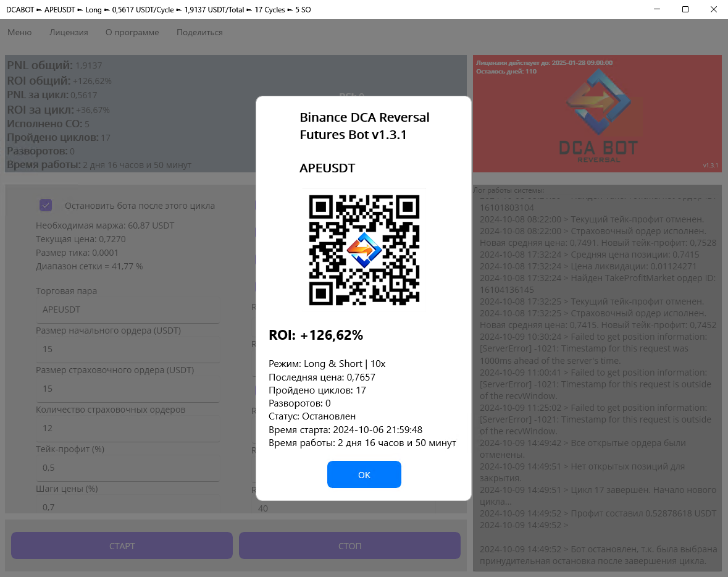Click 'Диапазон сетки = 41,77 %'
Screen dimensions: 728x577
pyautogui.click(x=89, y=267)
